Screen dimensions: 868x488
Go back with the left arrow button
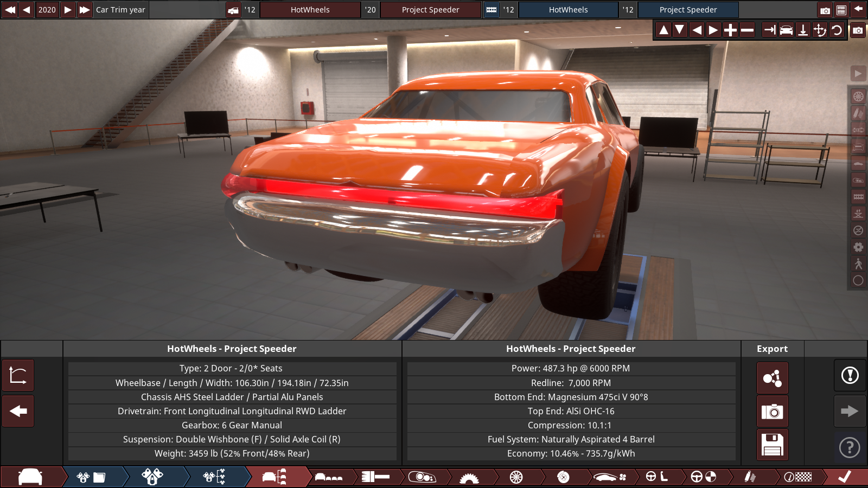18,411
